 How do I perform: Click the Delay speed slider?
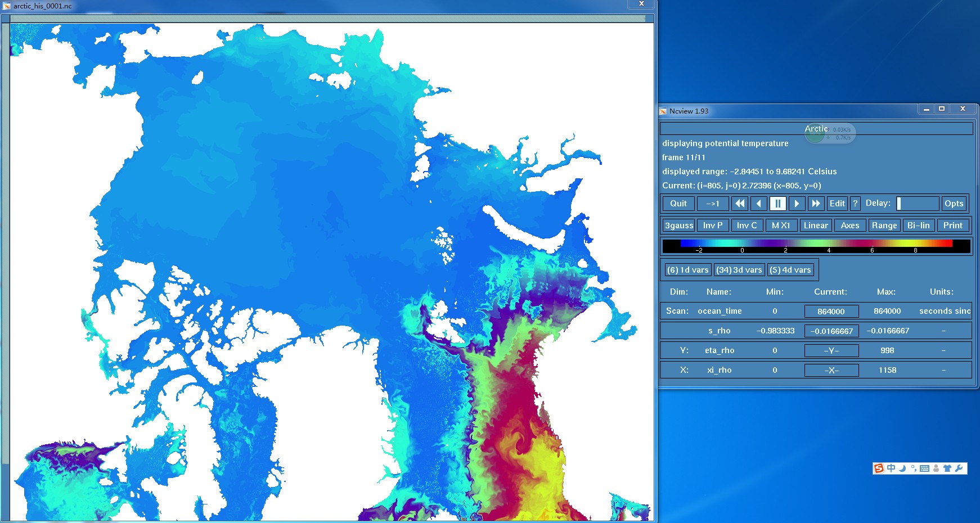917,204
